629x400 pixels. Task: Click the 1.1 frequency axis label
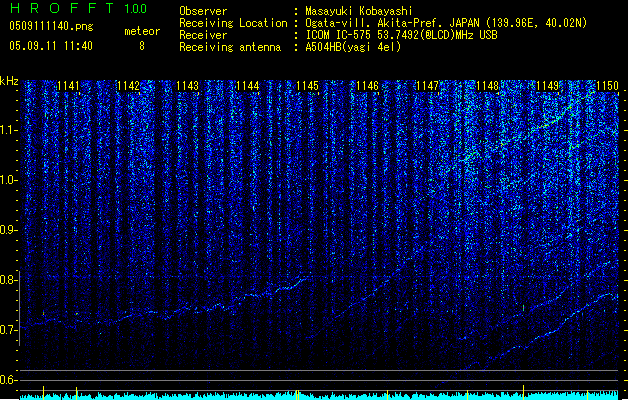8,131
